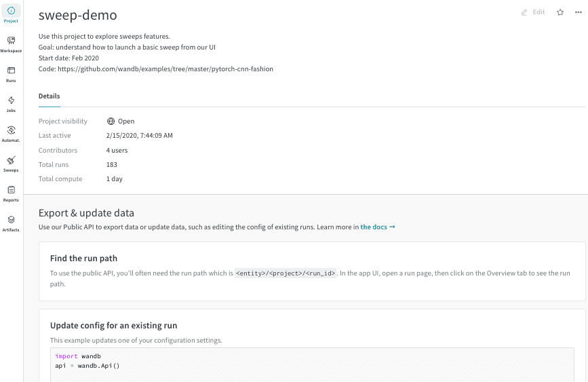Click the 4 users contributors value
The image size is (588, 382).
point(117,150)
